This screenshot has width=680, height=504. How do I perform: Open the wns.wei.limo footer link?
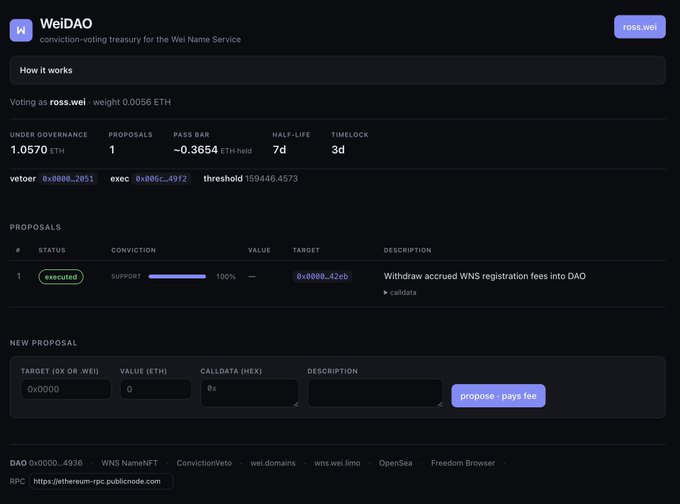[x=337, y=463]
